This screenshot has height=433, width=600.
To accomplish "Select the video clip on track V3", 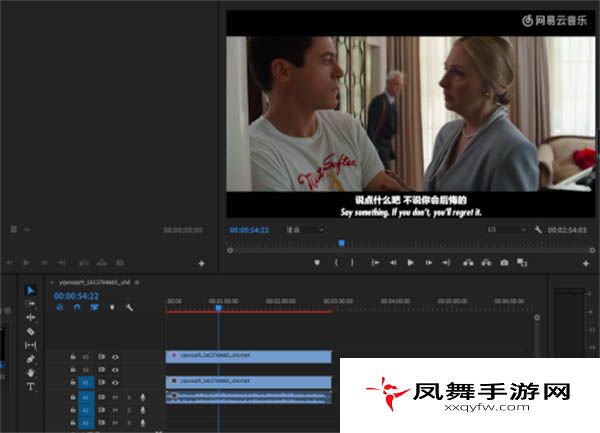I will [249, 356].
